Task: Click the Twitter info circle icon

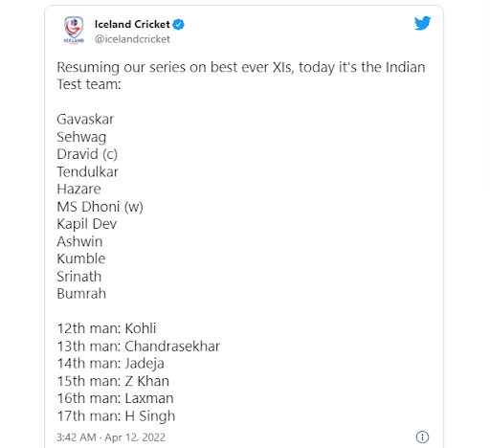Action: pos(422,437)
